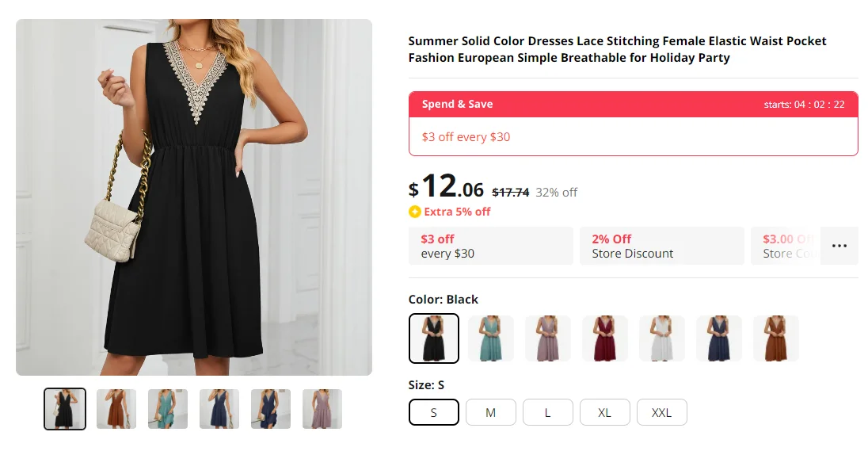Choose the teal green dress color option
This screenshot has width=868, height=451.
coord(491,338)
